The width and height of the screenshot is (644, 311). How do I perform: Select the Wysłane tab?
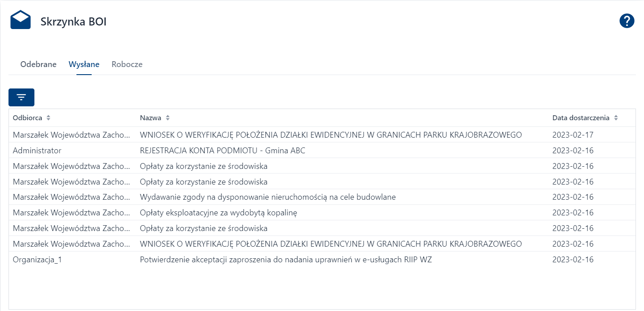point(84,64)
